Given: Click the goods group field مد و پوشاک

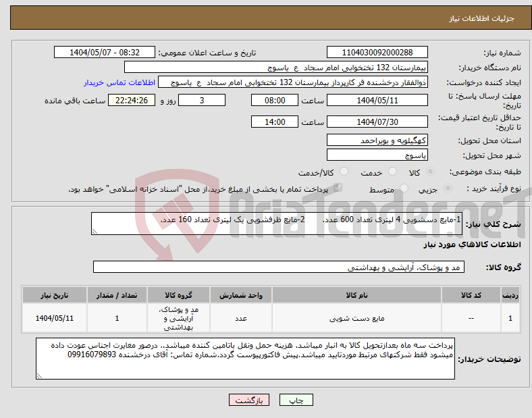Looking at the screenshot, I should point(279,267).
